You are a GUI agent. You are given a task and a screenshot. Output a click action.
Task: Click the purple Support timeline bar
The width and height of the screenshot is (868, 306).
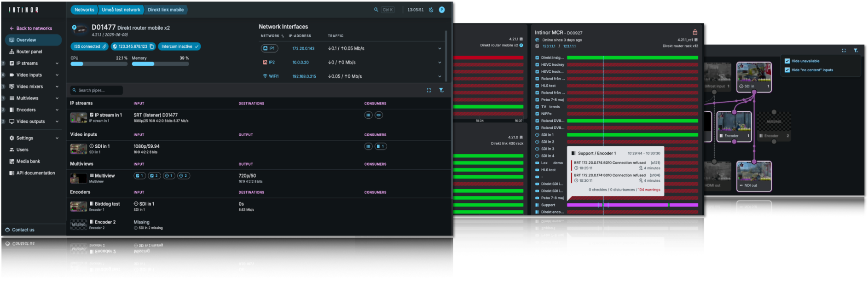pyautogui.click(x=635, y=205)
